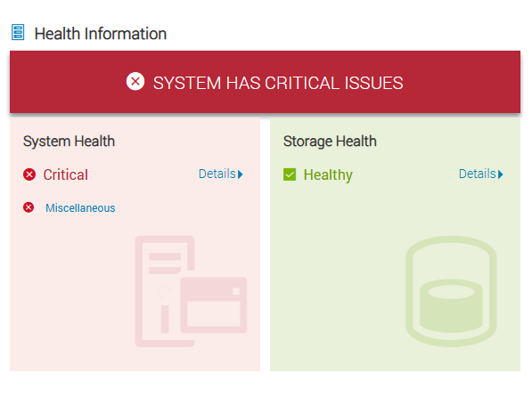Viewport: 532px width, 397px height.
Task: Click the green checkmark icon next to Healthy
Action: pyautogui.click(x=290, y=174)
